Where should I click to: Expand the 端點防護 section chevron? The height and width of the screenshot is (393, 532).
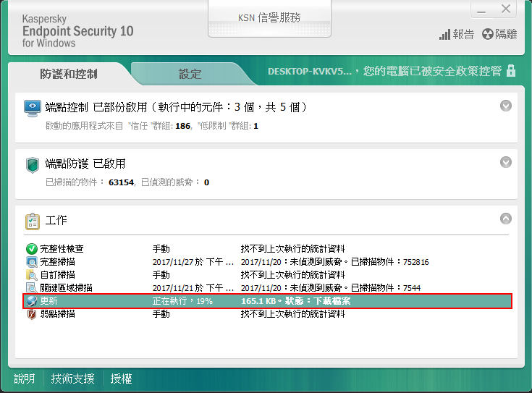(x=505, y=162)
